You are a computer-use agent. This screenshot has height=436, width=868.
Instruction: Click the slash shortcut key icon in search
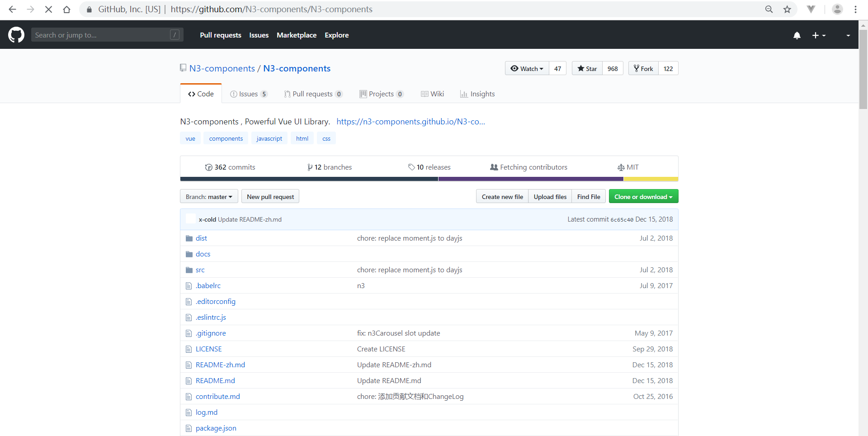point(175,35)
